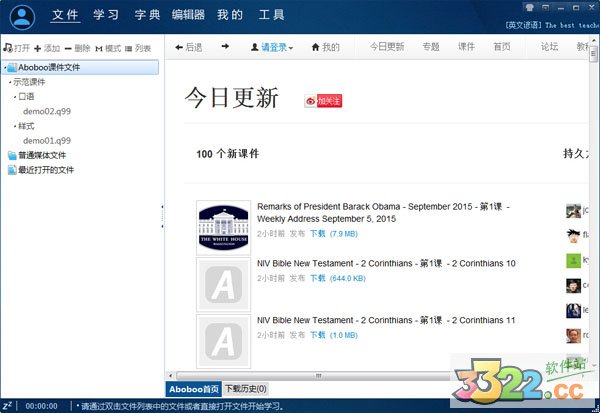Open the 文件 menu
Screen dimensions: 600x413
coord(65,15)
